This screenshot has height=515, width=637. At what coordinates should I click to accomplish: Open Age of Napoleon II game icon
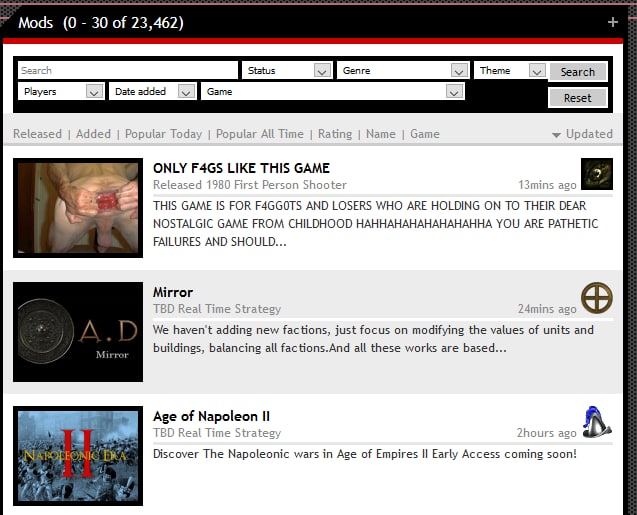click(x=596, y=422)
